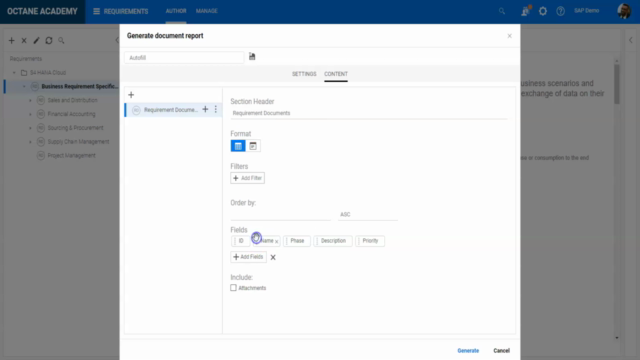Screen dimensions: 640x360
Task: Expand Financial Accounting node
Action: click(30, 114)
